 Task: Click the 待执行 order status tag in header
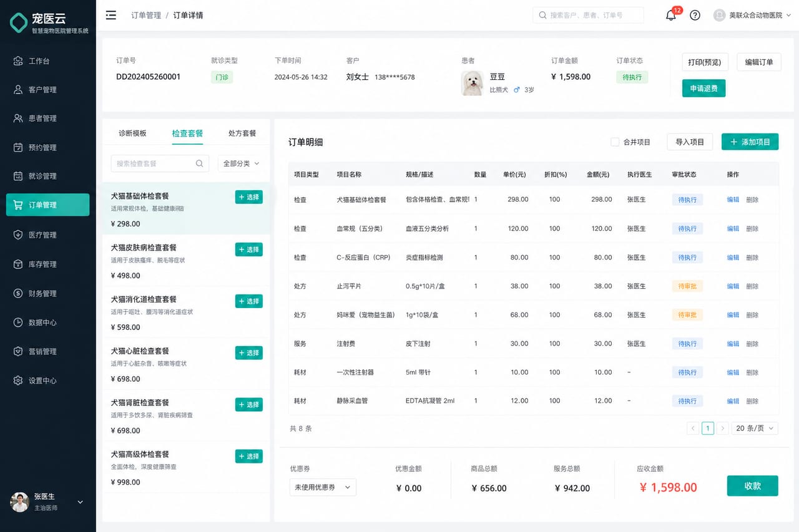(x=632, y=77)
